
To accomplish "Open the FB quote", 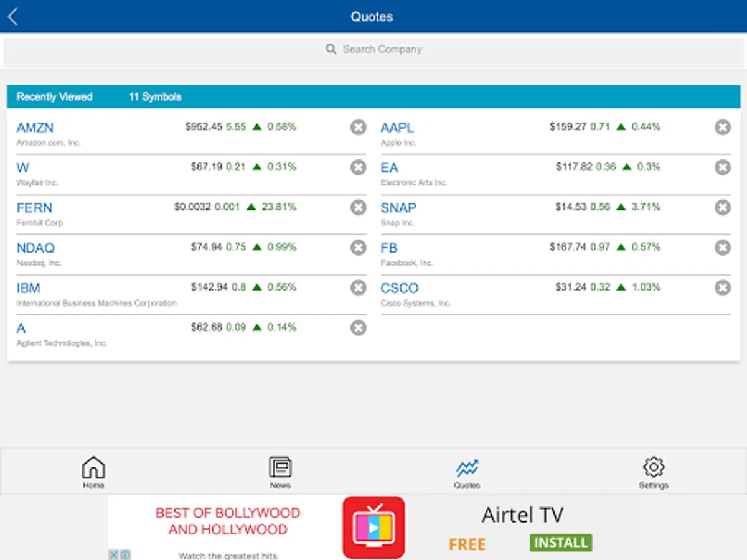I will [388, 248].
